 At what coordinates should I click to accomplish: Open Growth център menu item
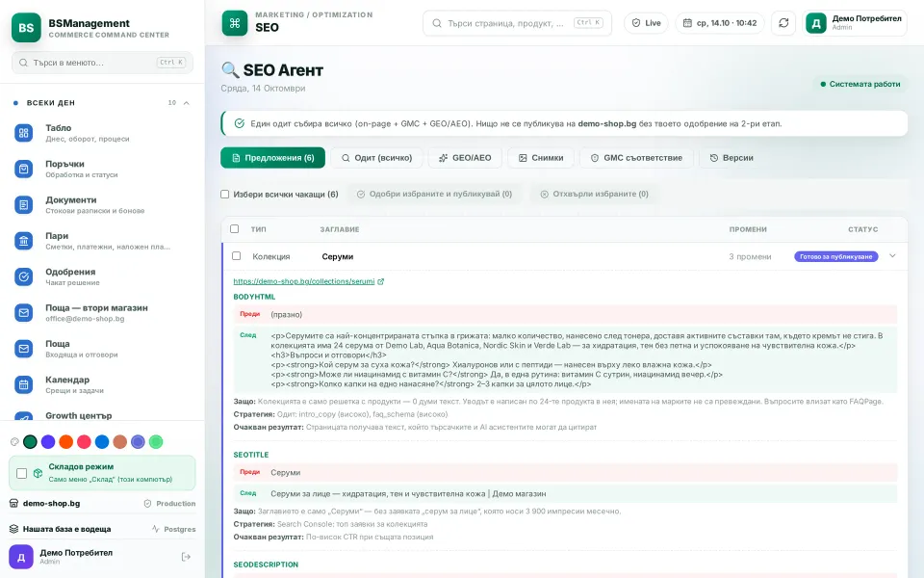[103, 415]
